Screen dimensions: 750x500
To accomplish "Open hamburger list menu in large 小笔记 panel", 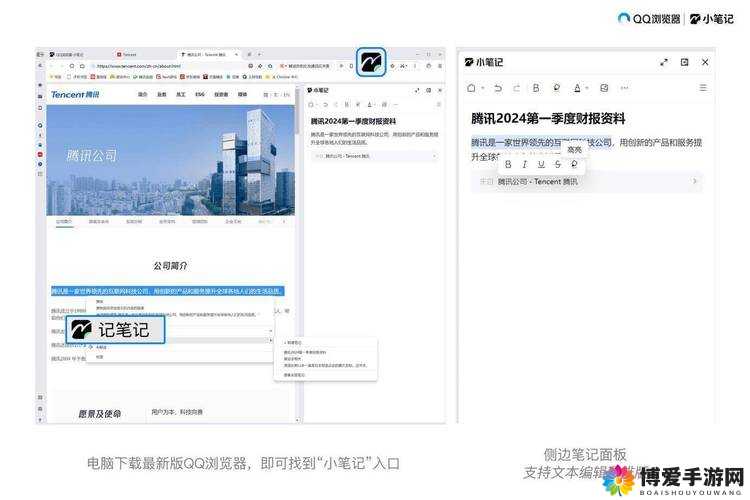I will coord(703,88).
